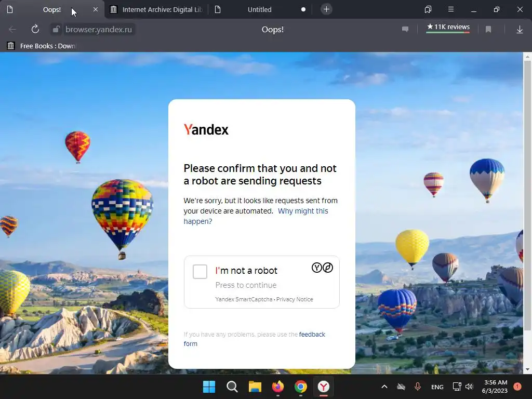Switch to the Internet Archive tab

(x=157, y=9)
